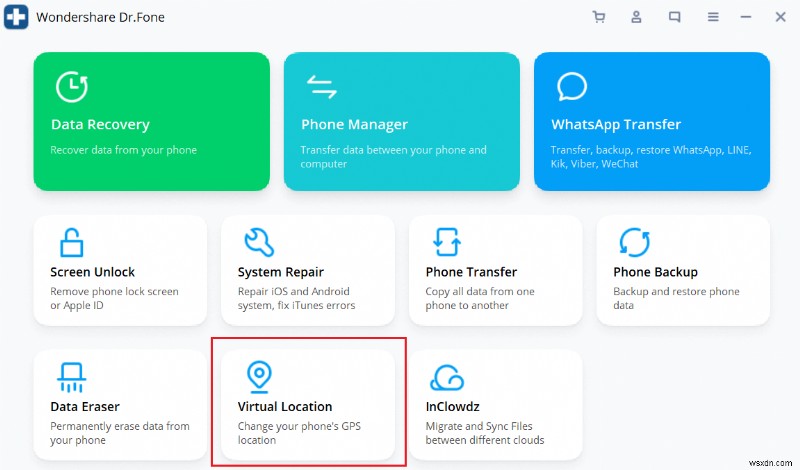The height and width of the screenshot is (470, 800).
Task: Close the Dr.Fone window
Action: point(780,17)
